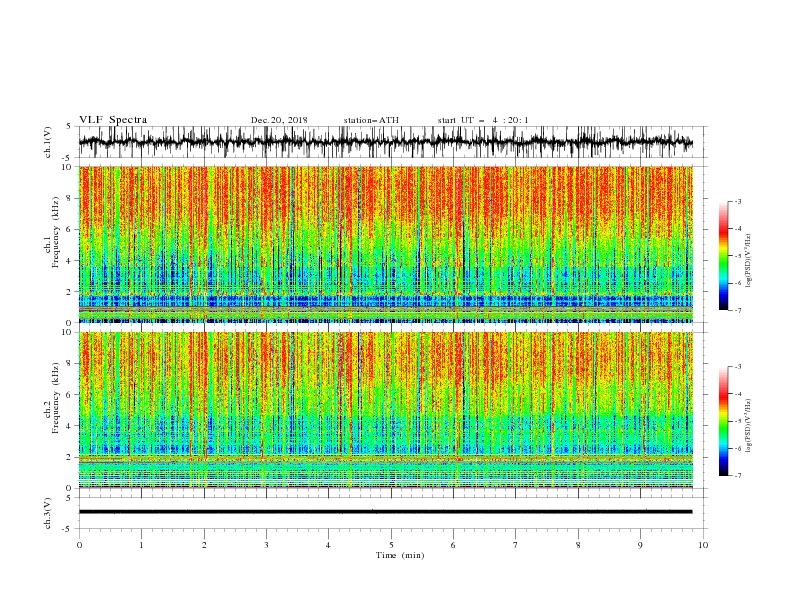Click the "VLF Spectra" title text
The image size is (792, 612).
(113, 120)
